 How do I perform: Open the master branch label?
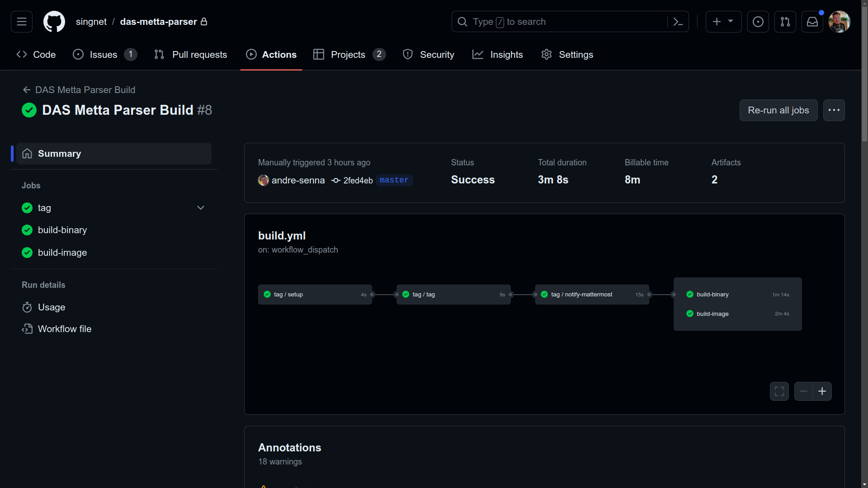point(394,180)
